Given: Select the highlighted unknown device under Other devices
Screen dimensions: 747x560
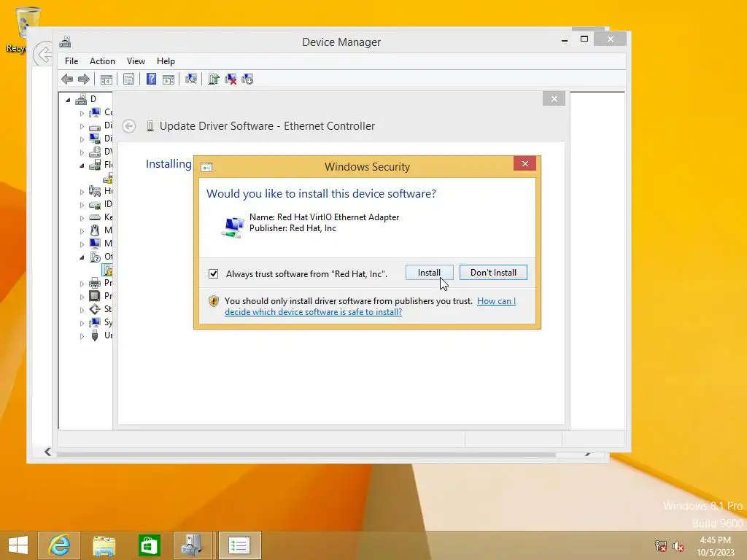Looking at the screenshot, I should click(x=107, y=270).
